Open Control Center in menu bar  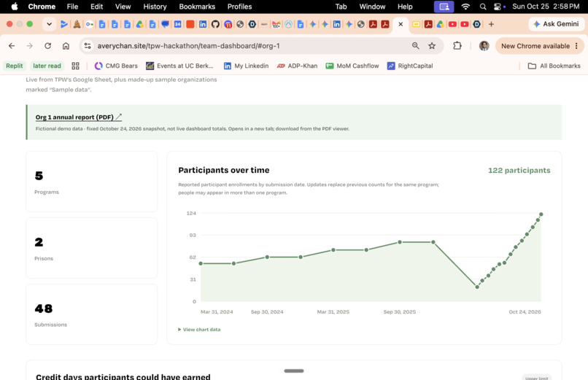[498, 7]
